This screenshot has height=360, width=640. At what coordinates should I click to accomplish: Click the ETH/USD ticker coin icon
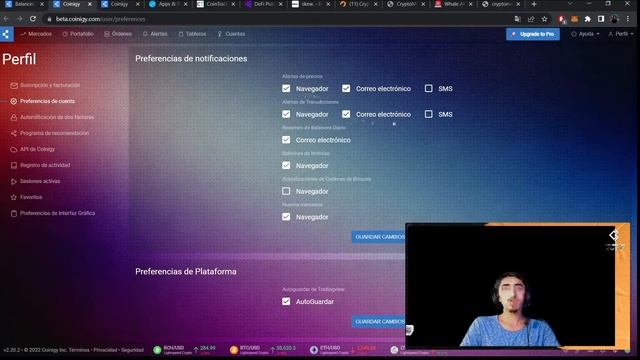[313, 350]
